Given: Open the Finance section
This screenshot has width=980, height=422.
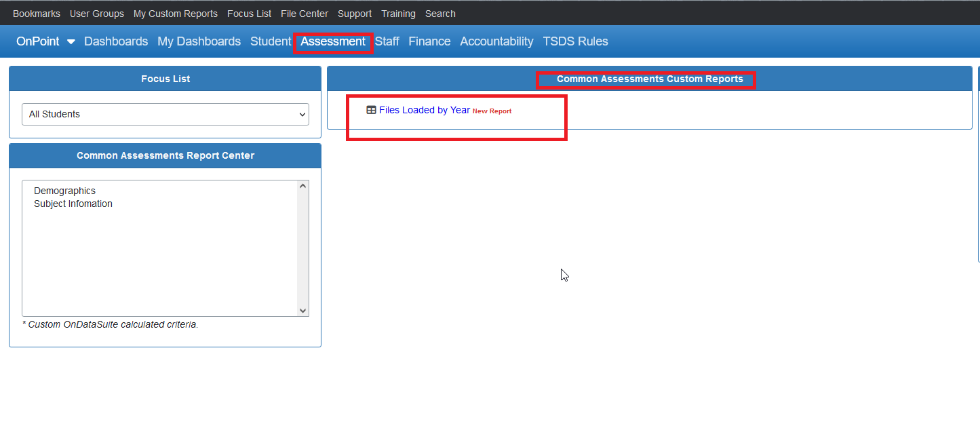Looking at the screenshot, I should (x=429, y=41).
